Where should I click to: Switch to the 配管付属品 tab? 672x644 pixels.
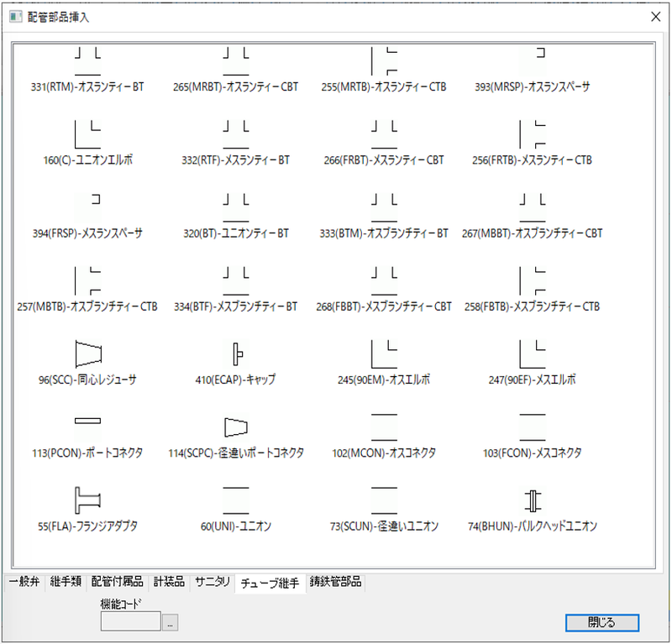click(x=118, y=582)
